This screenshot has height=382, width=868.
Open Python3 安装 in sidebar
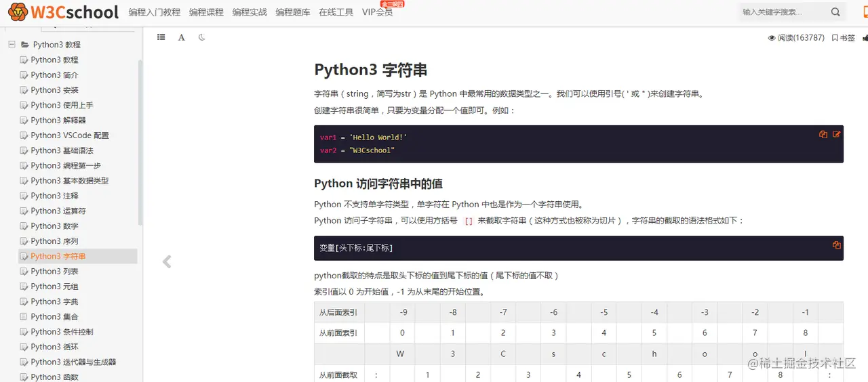point(54,90)
